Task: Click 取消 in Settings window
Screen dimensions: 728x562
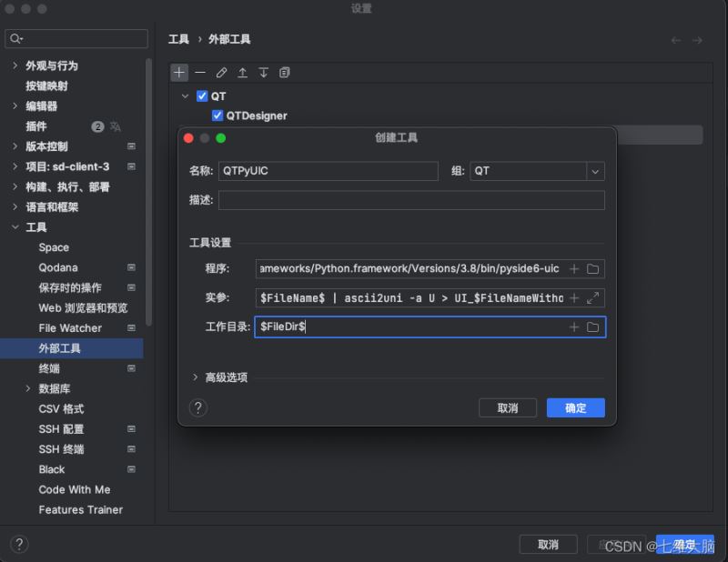Action: tap(549, 545)
